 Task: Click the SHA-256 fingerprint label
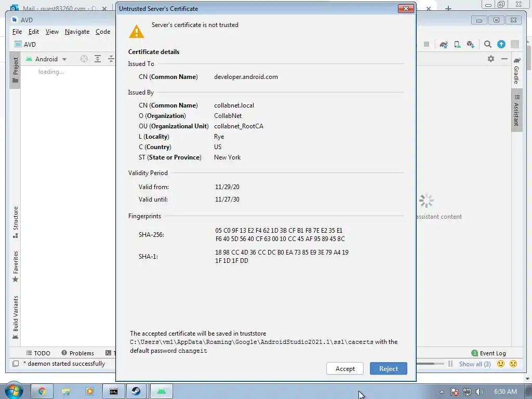151,235
